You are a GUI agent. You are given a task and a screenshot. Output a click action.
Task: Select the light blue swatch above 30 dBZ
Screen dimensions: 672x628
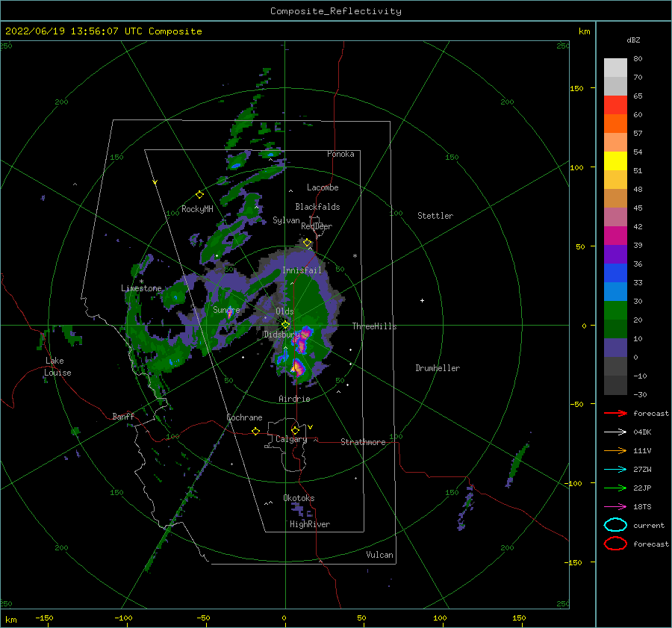pyautogui.click(x=615, y=291)
